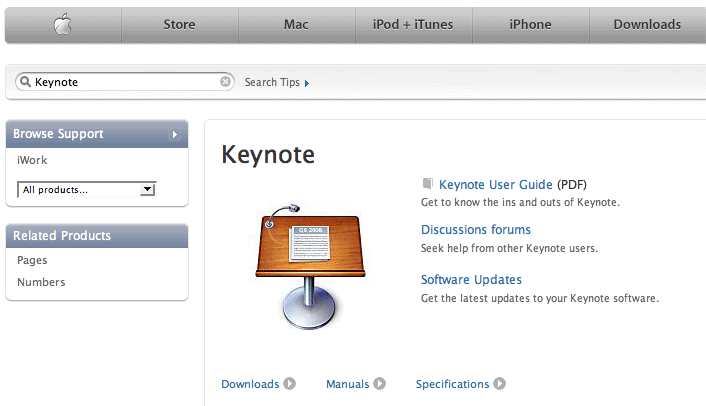Select iWork in Browse Support

(32, 160)
